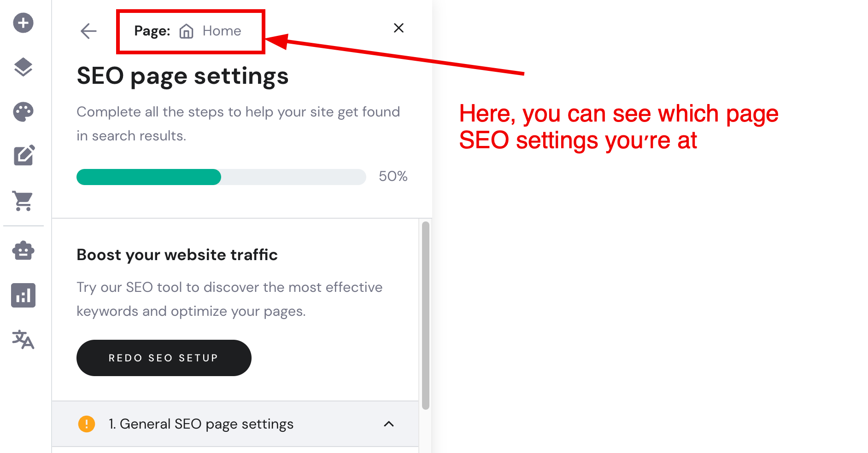This screenshot has height=453, width=868.
Task: Open website styles palette icon
Action: 23,112
